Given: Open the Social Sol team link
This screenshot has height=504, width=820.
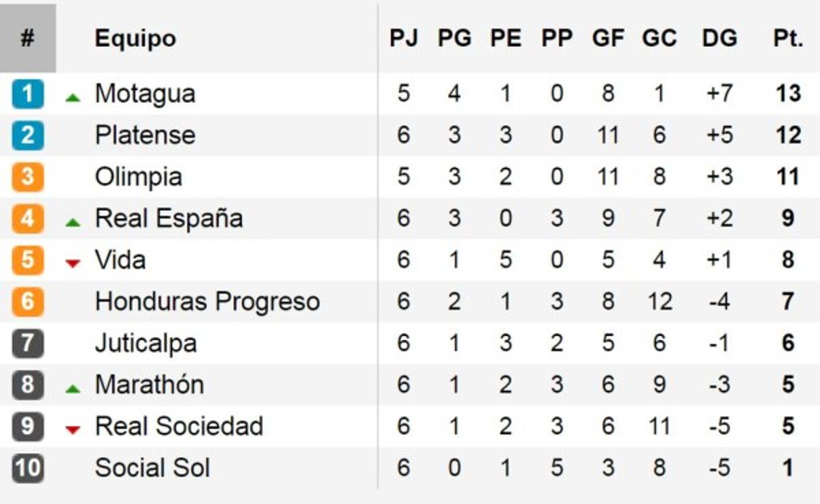Looking at the screenshot, I should click(x=152, y=468).
